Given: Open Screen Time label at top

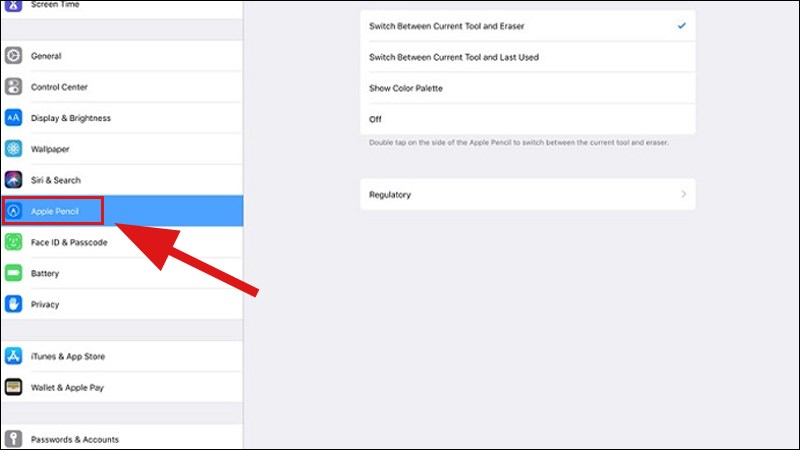Looking at the screenshot, I should (55, 5).
